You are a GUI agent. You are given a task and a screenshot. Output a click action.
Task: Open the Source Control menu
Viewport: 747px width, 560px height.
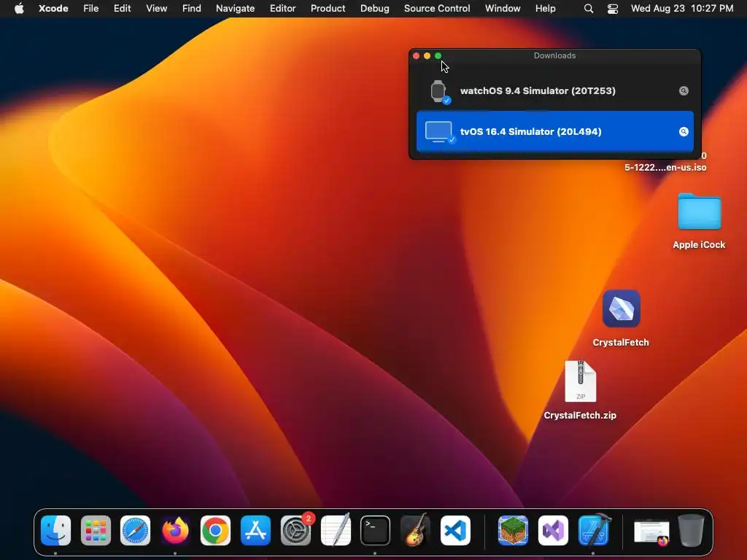point(437,9)
